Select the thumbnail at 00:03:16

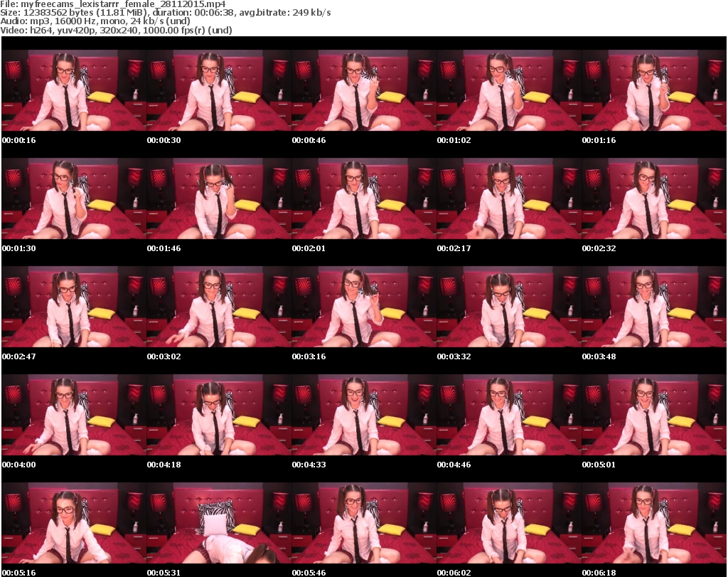[x=364, y=307]
